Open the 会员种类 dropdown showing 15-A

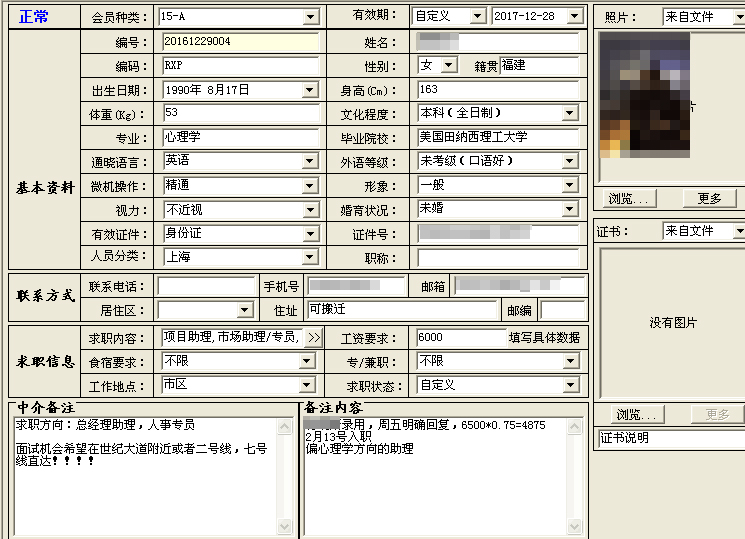[310, 17]
